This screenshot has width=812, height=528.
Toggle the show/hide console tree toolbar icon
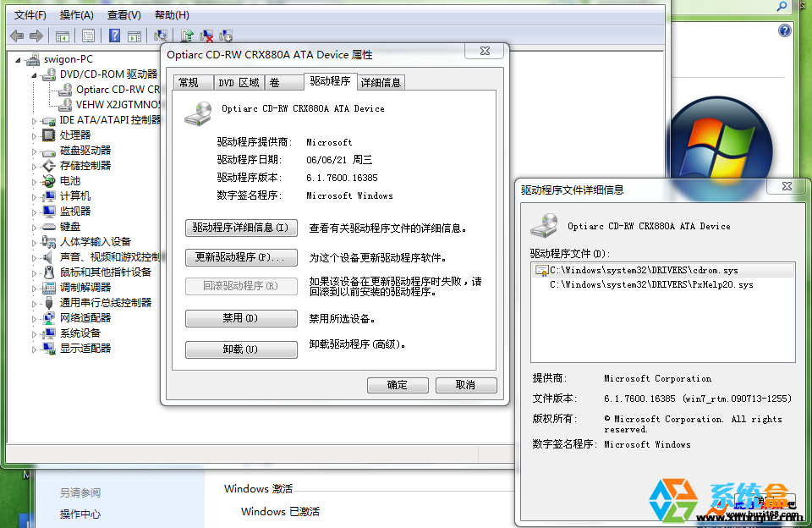pyautogui.click(x=62, y=36)
